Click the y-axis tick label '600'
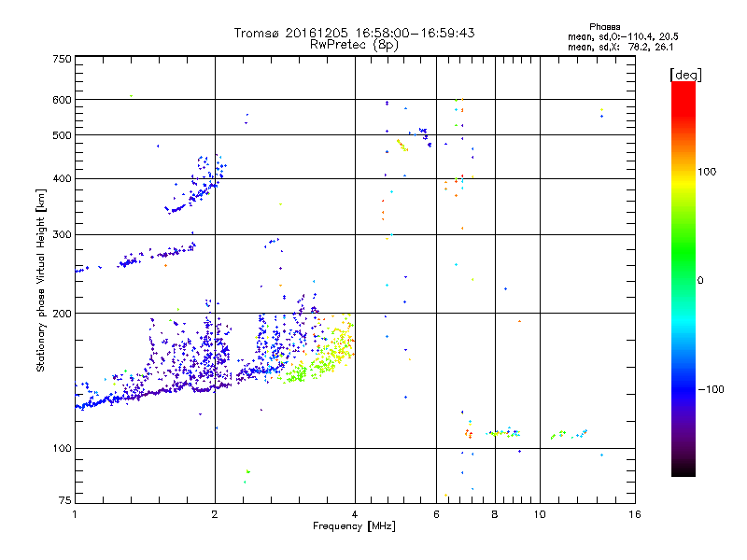The height and width of the screenshot is (560, 747). click(x=62, y=100)
